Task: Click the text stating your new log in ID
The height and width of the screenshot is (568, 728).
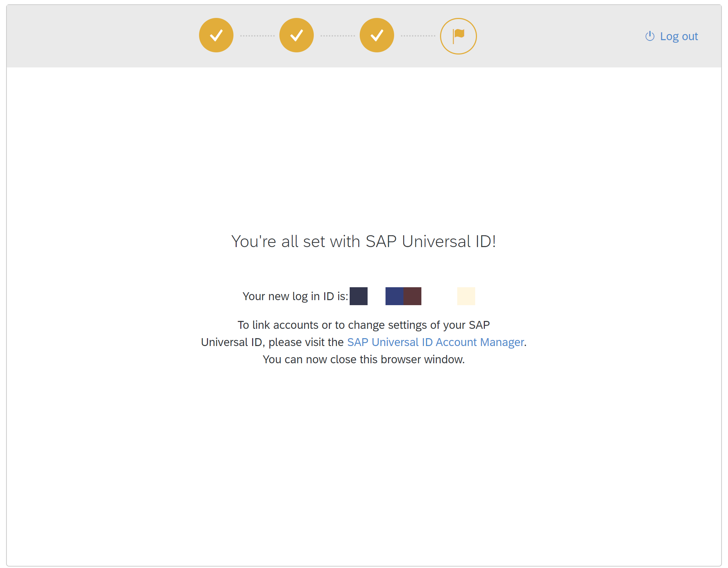Action: [296, 296]
